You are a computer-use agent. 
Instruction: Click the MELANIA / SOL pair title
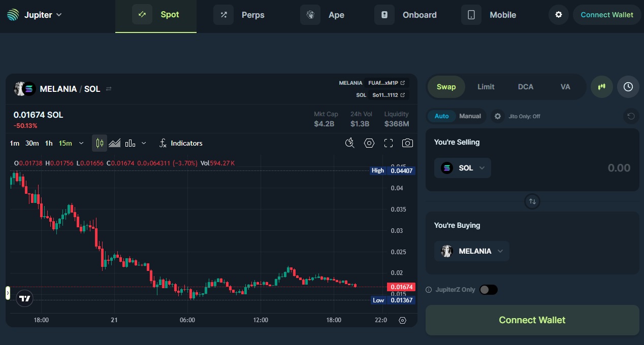point(70,89)
